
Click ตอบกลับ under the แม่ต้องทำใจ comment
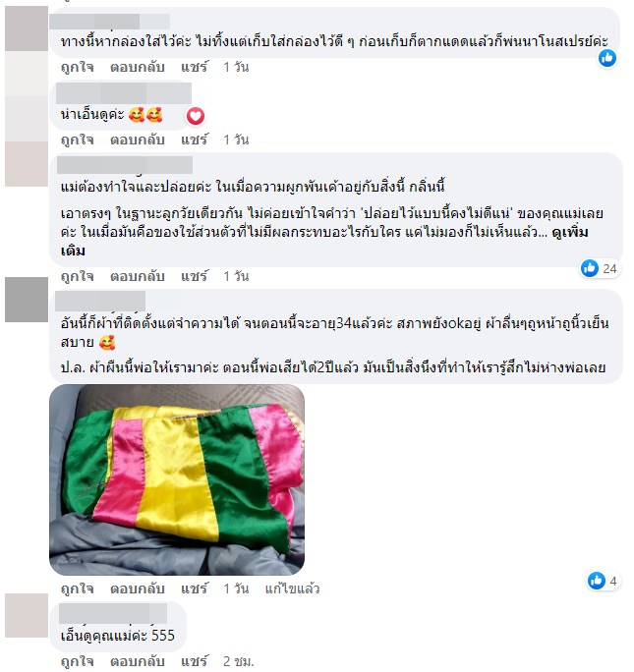tap(138, 276)
